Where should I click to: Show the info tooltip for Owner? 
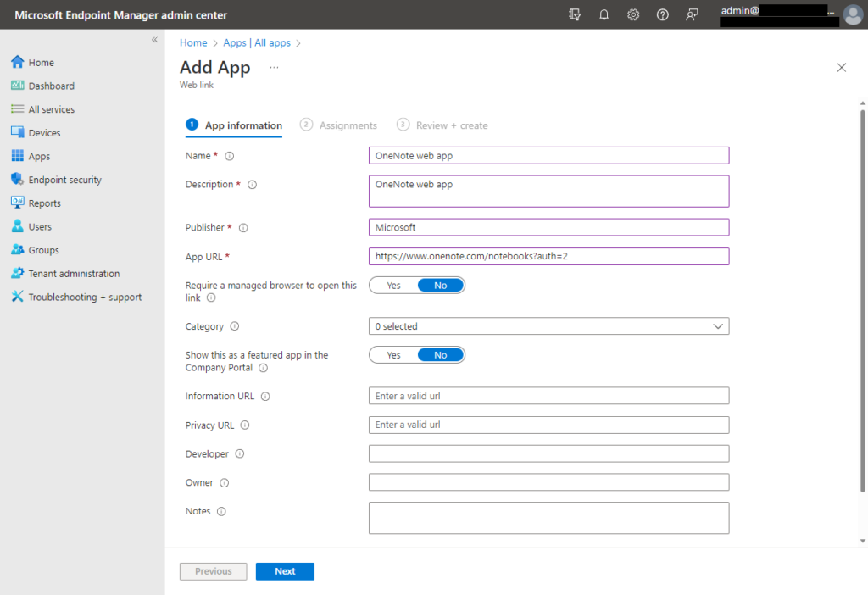point(224,482)
